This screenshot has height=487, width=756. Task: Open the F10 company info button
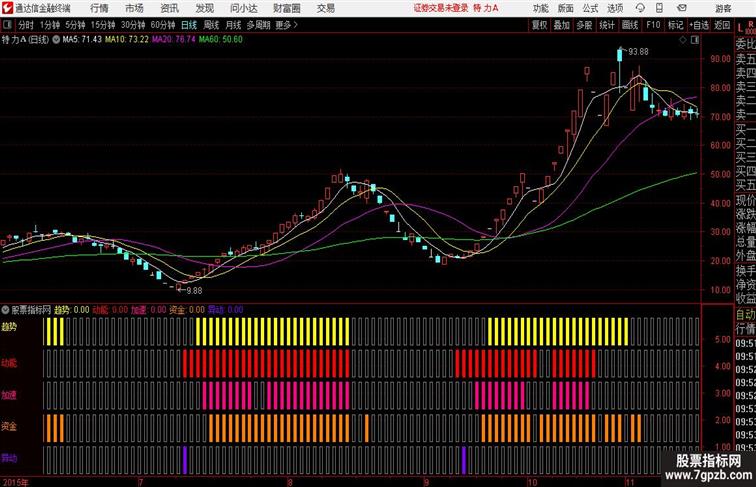[x=653, y=25]
